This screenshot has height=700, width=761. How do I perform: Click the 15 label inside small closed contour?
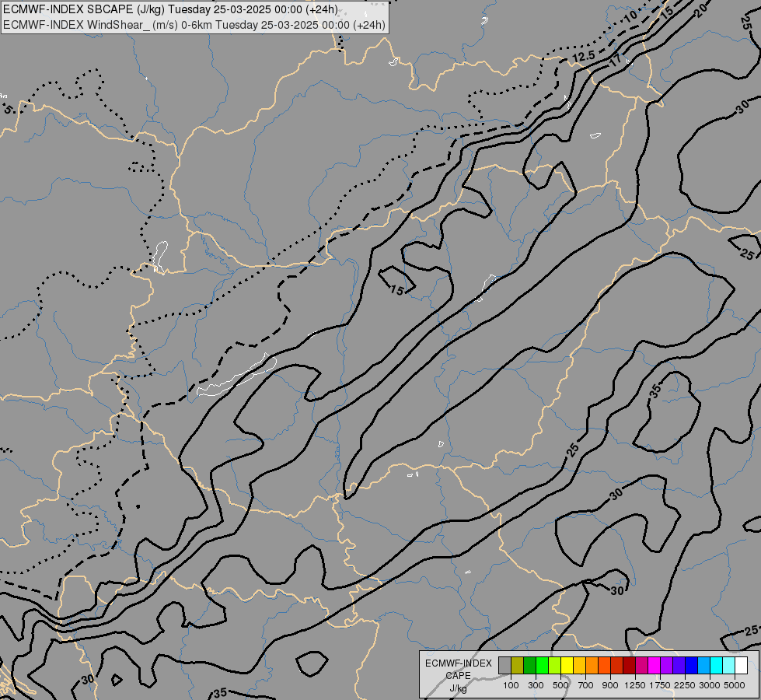[x=397, y=290]
